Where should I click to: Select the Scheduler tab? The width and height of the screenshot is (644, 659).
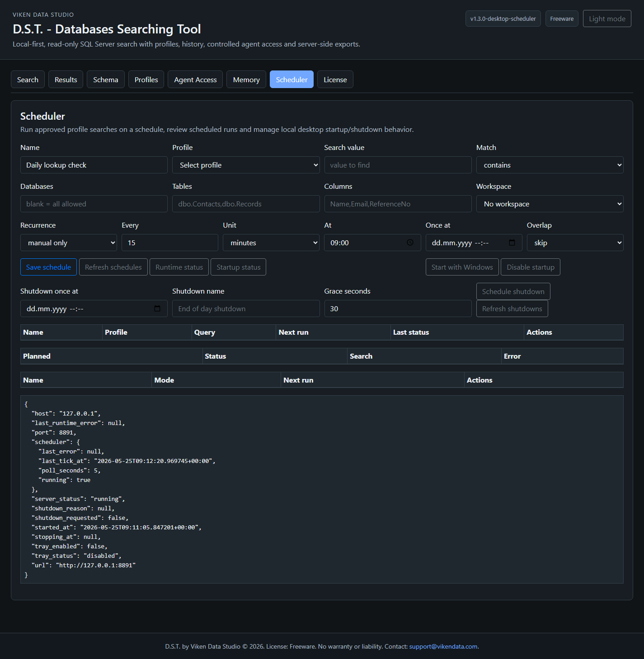(x=291, y=79)
